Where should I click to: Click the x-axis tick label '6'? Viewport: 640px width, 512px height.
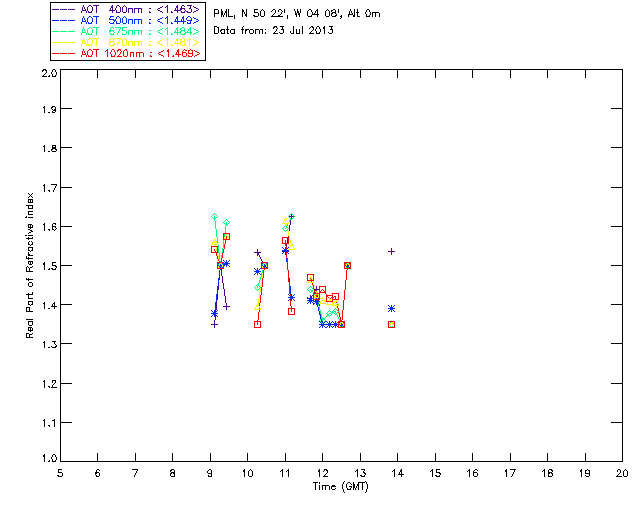(98, 473)
